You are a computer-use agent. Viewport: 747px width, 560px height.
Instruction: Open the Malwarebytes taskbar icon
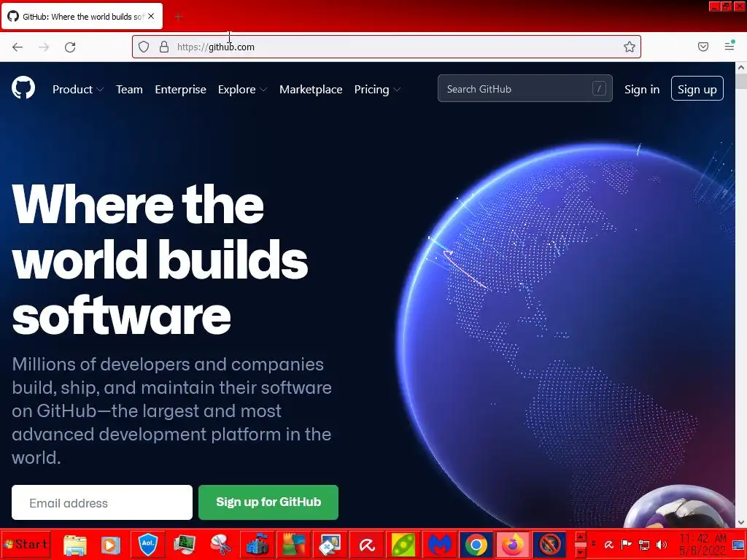440,544
